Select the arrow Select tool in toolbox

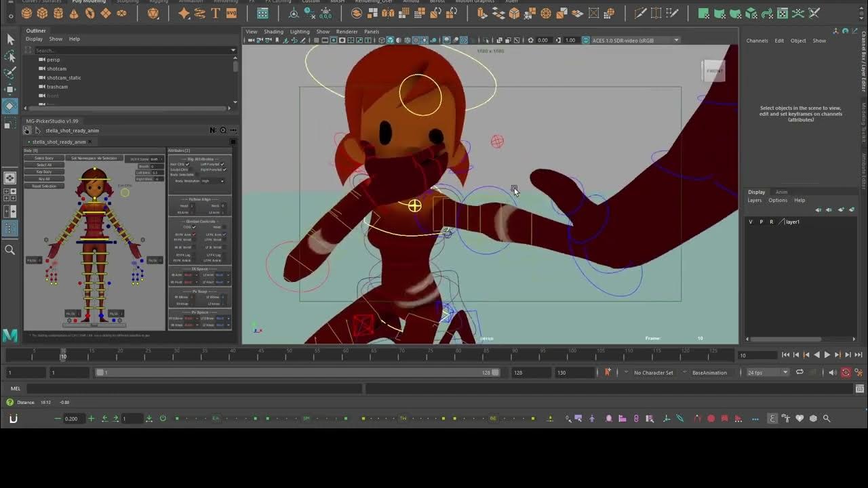(x=10, y=40)
